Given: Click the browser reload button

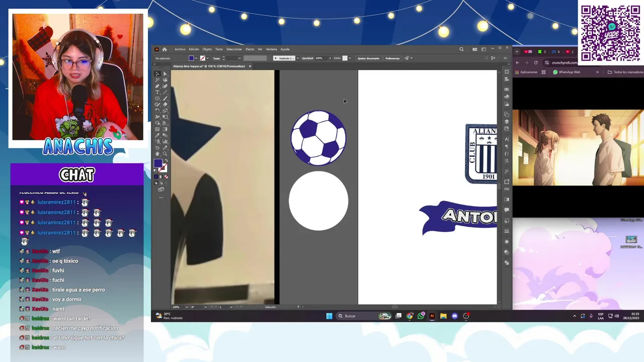Looking at the screenshot, I should pyautogui.click(x=536, y=63).
